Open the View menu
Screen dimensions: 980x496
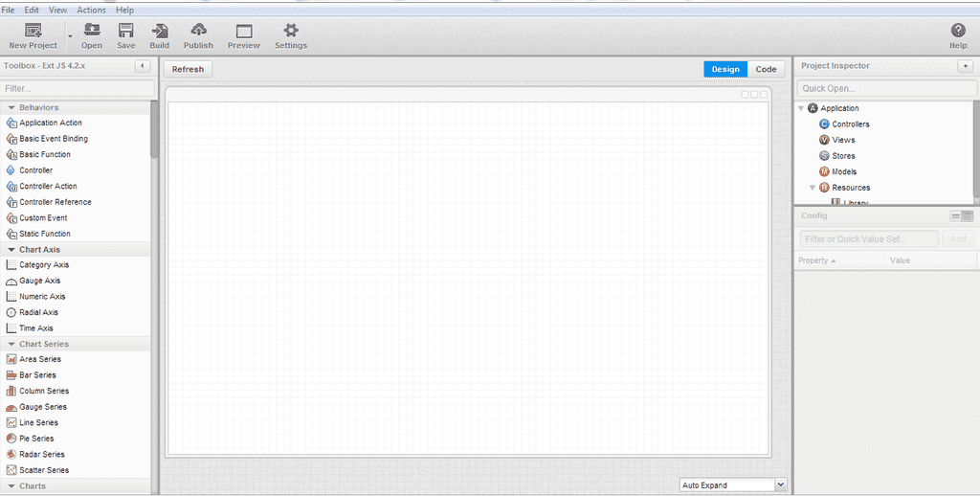coord(58,10)
